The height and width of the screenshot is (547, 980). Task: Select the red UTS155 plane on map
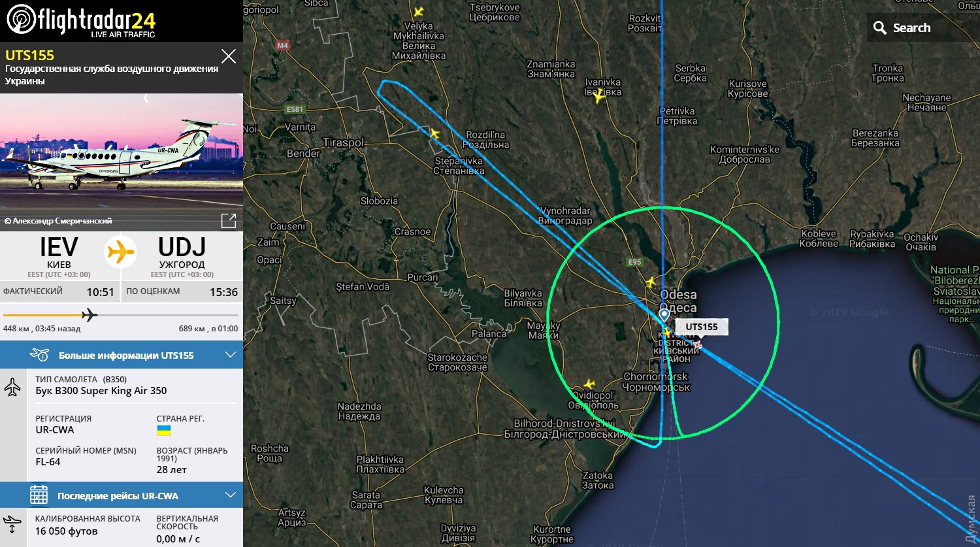pos(697,344)
